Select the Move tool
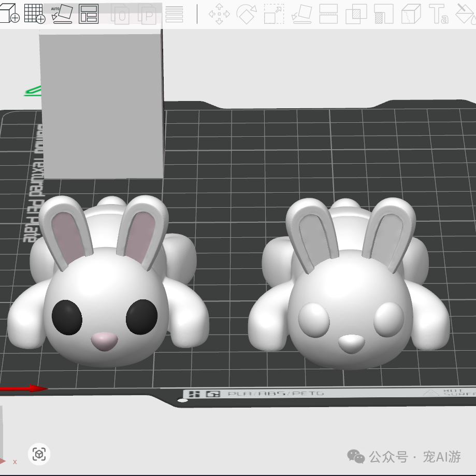 click(220, 13)
